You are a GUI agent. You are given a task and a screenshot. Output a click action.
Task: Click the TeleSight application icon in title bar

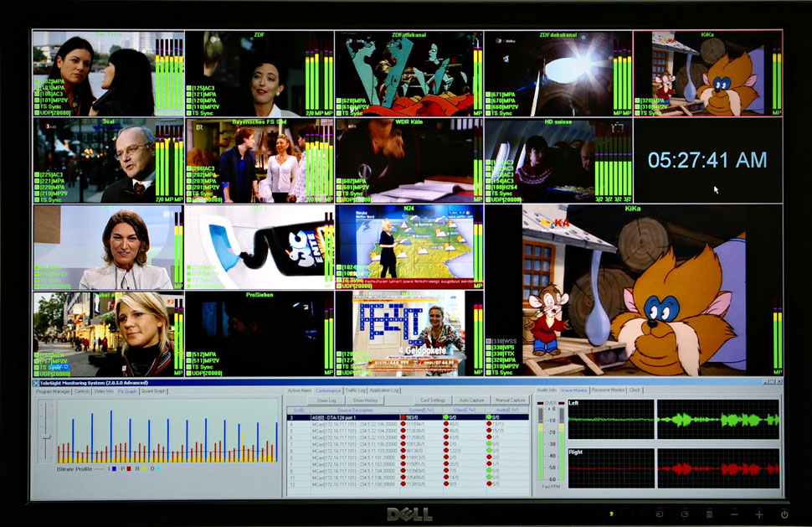36,383
